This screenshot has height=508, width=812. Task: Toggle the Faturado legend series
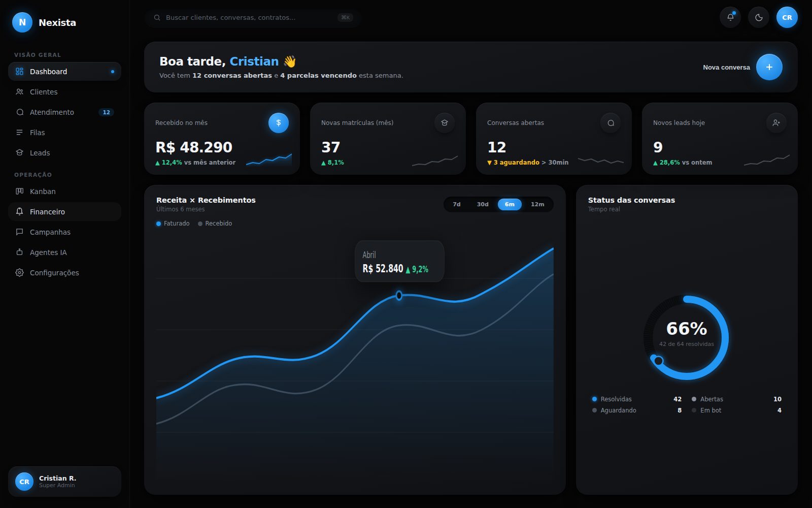(173, 224)
